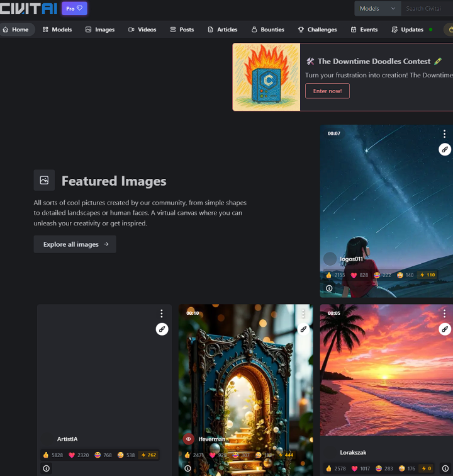
Task: Click the link icon on logos011 starry card
Action: 444,149
